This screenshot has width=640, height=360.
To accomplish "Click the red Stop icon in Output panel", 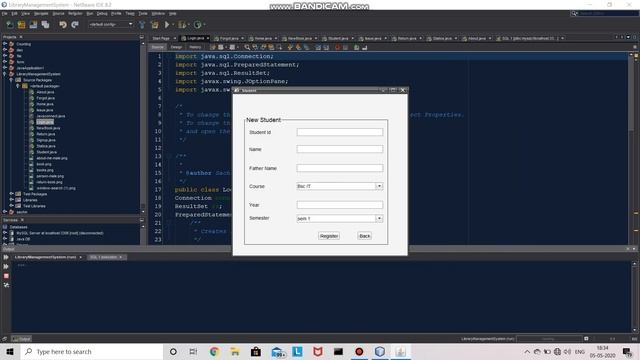I will pyautogui.click(x=6, y=276).
